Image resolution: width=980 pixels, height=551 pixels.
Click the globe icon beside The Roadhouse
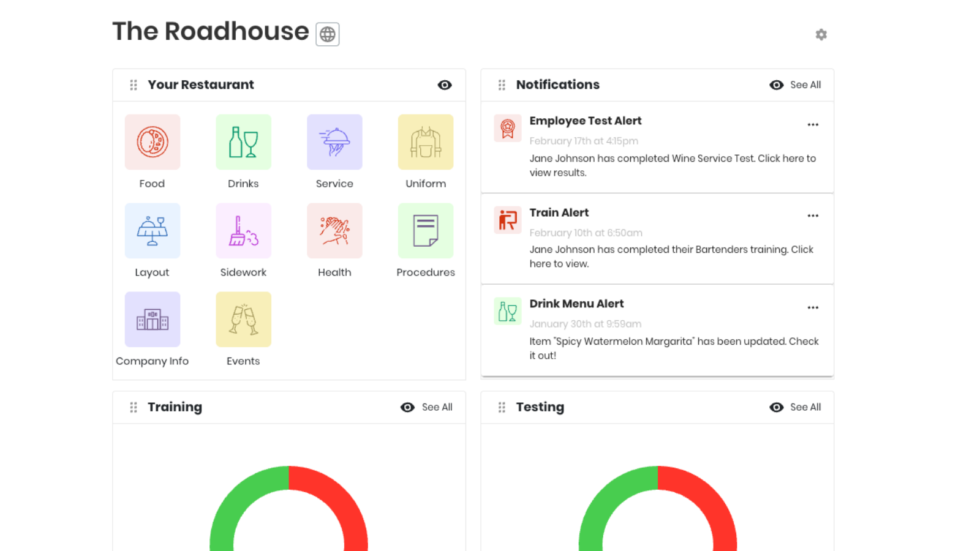tap(328, 34)
